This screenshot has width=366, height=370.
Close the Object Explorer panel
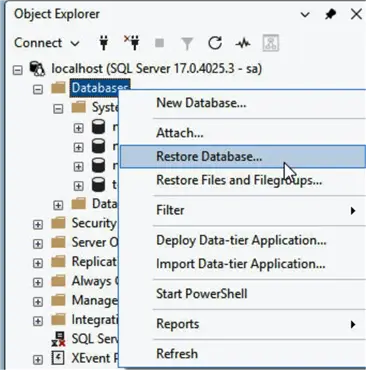356,14
